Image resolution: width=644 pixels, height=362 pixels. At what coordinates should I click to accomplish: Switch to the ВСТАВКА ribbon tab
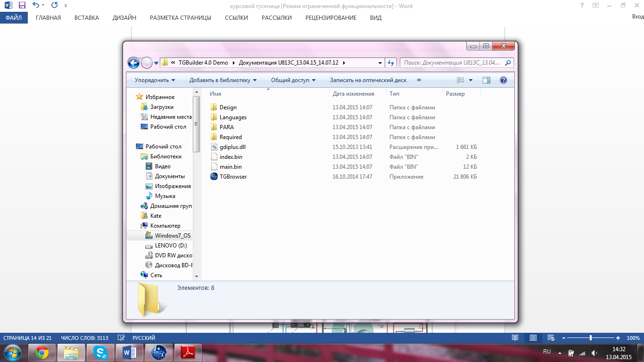[x=87, y=18]
